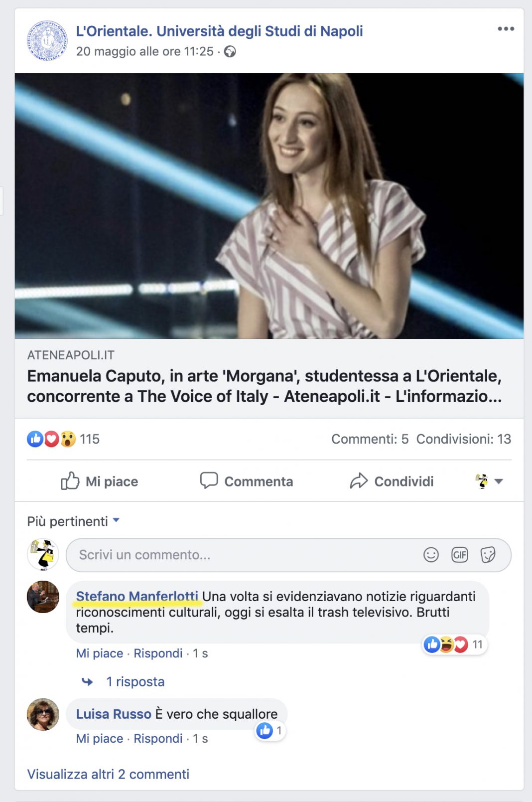
Task: Click the Commenta button
Action: click(x=247, y=481)
